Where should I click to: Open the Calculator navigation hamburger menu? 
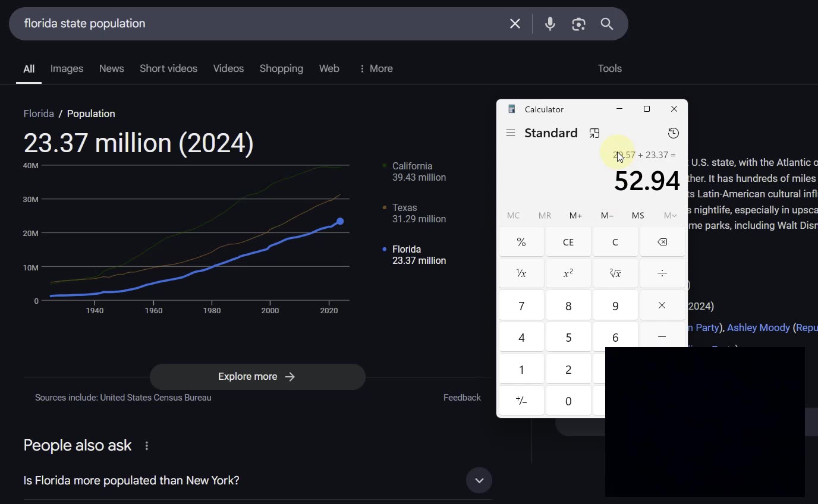pyautogui.click(x=511, y=133)
